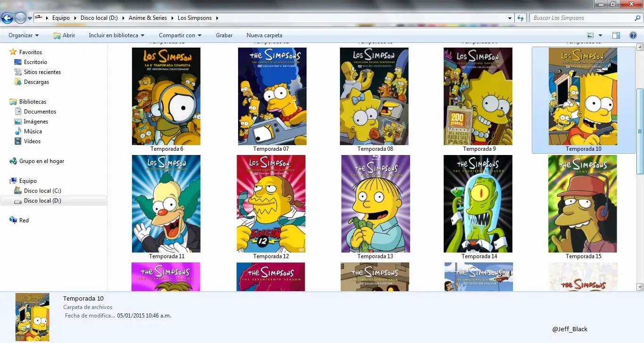This screenshot has width=644, height=343.
Task: Click the Back navigation arrow button
Action: [x=7, y=18]
